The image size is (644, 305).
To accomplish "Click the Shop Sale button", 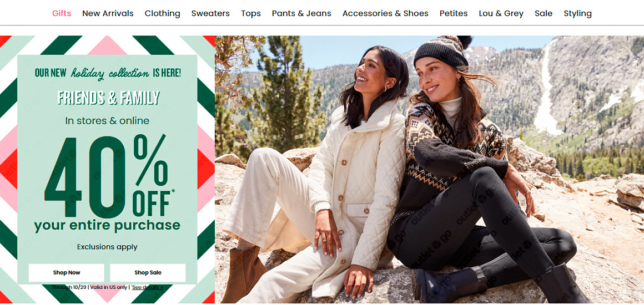I will point(148,273).
